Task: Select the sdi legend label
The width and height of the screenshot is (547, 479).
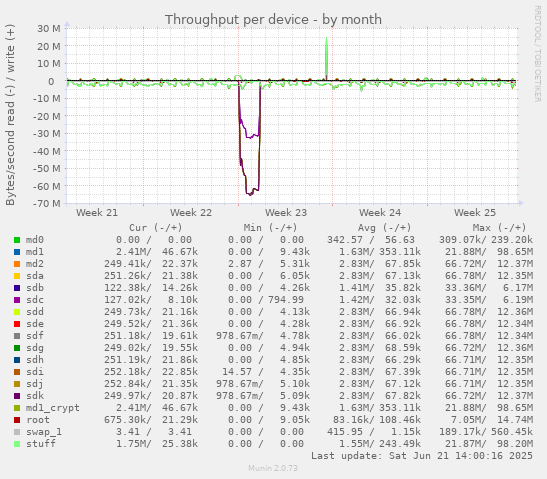Action: (35, 372)
